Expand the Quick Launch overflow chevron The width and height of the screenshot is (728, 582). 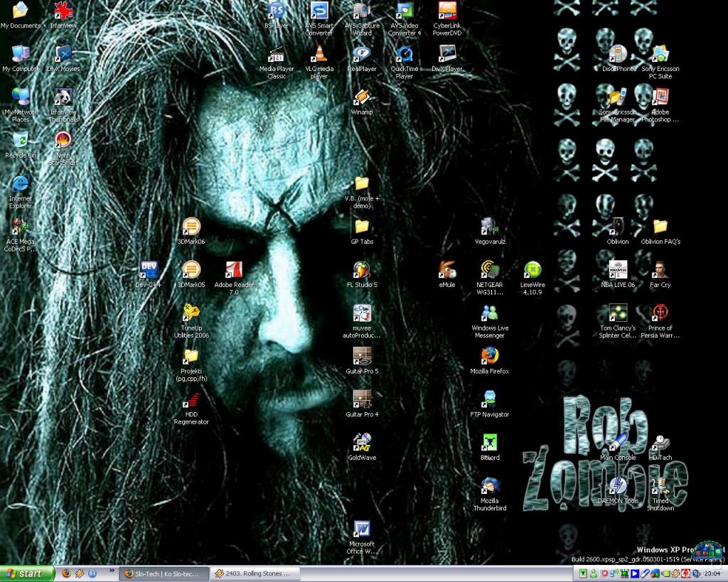point(112,571)
